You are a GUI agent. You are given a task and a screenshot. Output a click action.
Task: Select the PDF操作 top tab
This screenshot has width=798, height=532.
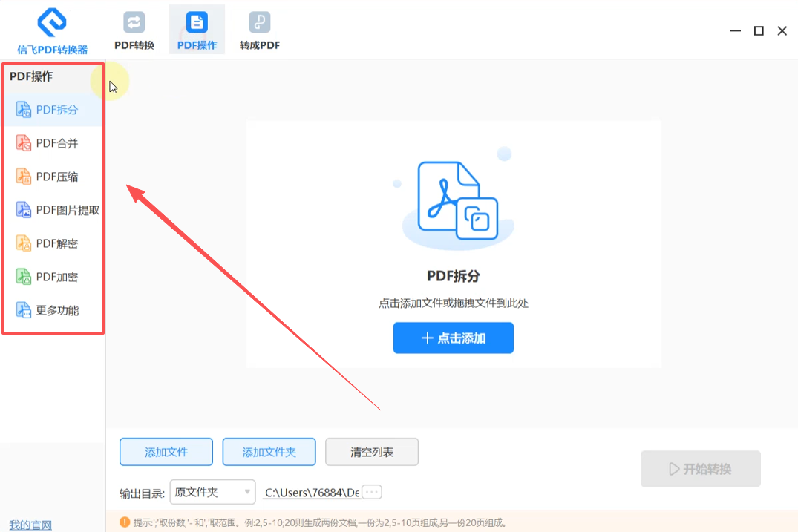(x=197, y=30)
